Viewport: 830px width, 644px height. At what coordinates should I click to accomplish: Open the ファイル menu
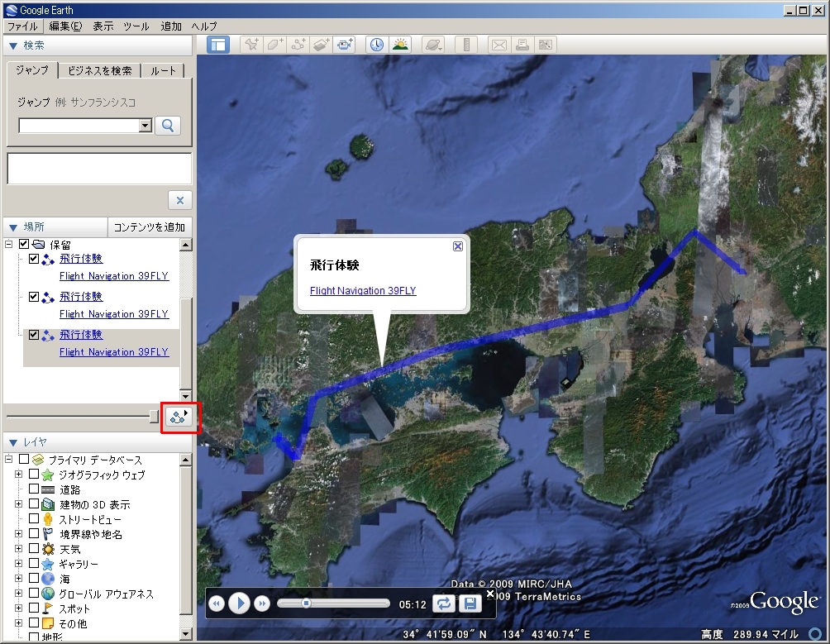click(22, 26)
